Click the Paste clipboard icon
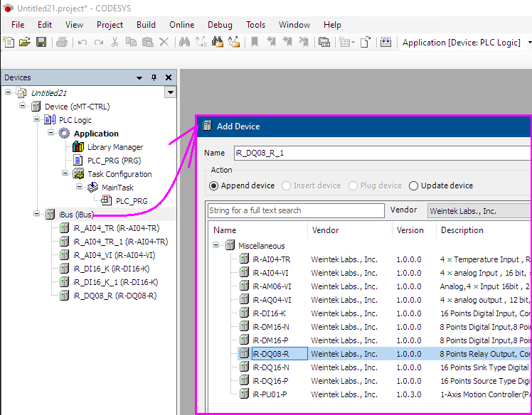Viewport: 532px width, 415px height. 148,42
